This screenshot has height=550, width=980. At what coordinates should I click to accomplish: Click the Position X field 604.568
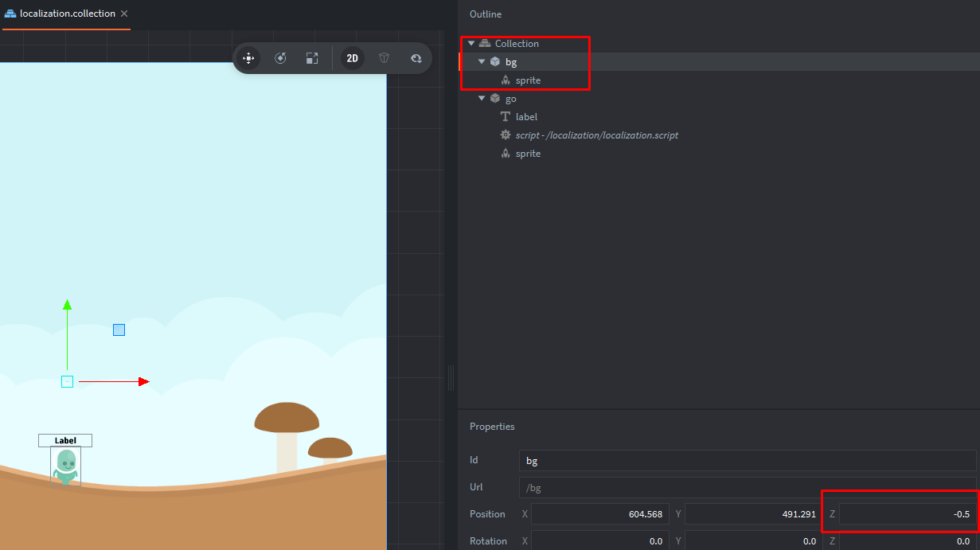600,514
